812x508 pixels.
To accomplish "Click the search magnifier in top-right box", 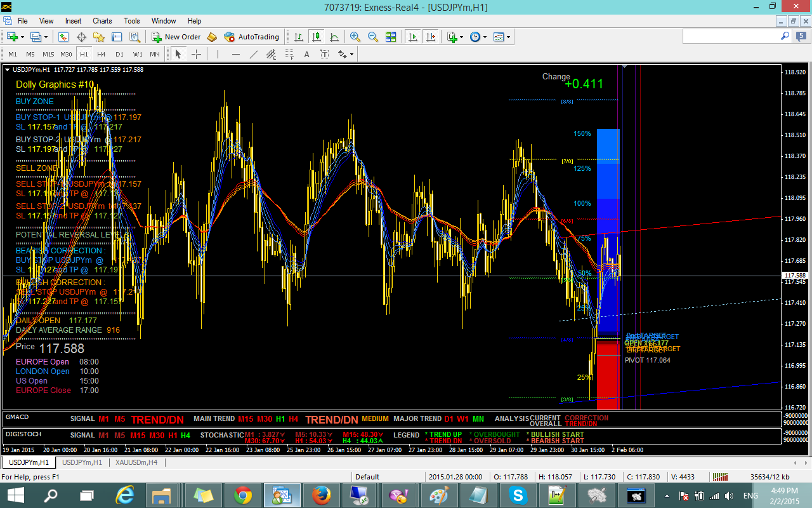I will click(x=785, y=37).
